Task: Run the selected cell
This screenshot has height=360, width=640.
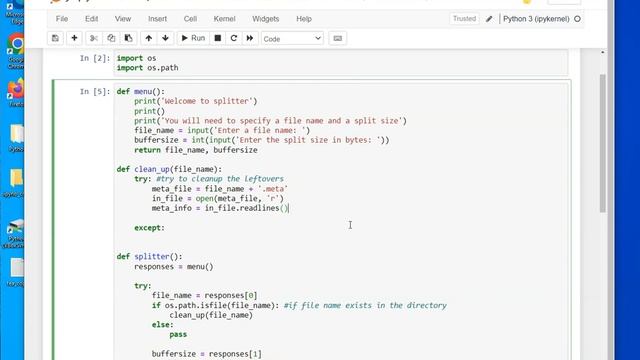Action: coord(193,38)
